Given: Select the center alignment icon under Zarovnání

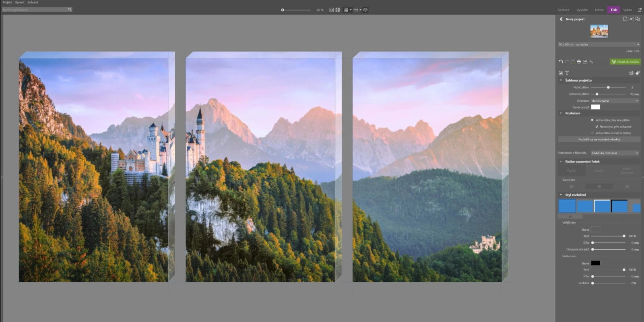Looking at the screenshot, I should click(599, 186).
